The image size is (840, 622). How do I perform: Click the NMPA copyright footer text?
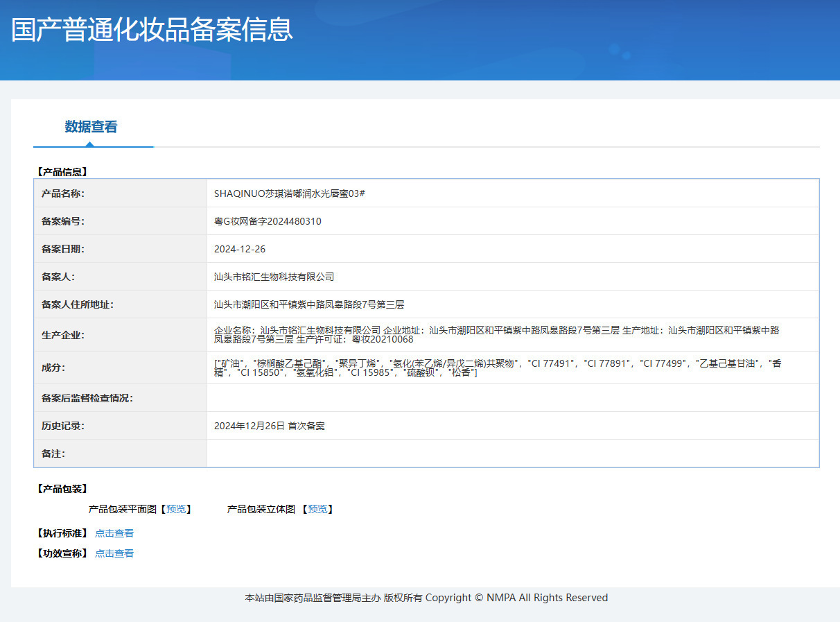(426, 598)
